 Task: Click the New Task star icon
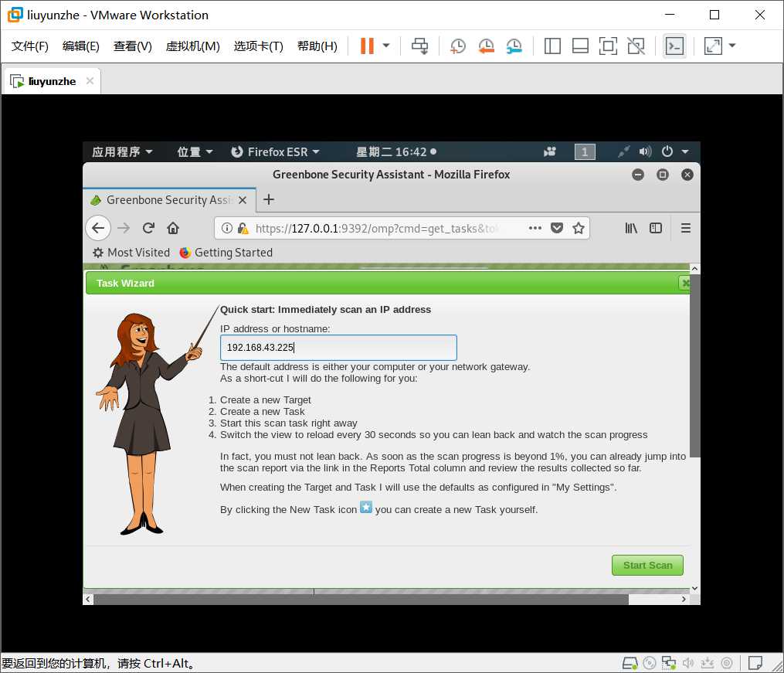(366, 508)
